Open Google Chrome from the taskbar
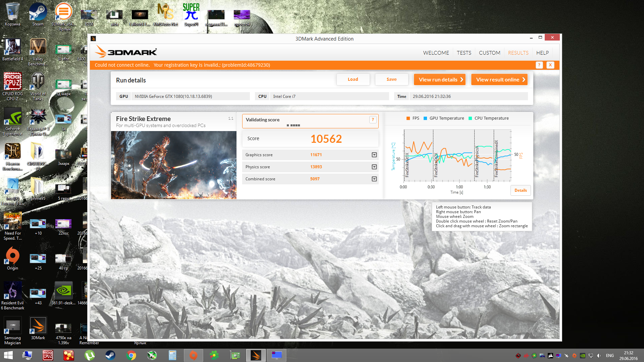The image size is (644, 362). [x=131, y=355]
